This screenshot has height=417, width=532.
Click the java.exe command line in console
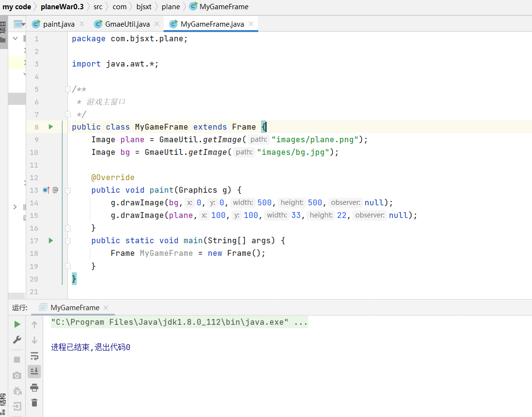[x=180, y=322]
